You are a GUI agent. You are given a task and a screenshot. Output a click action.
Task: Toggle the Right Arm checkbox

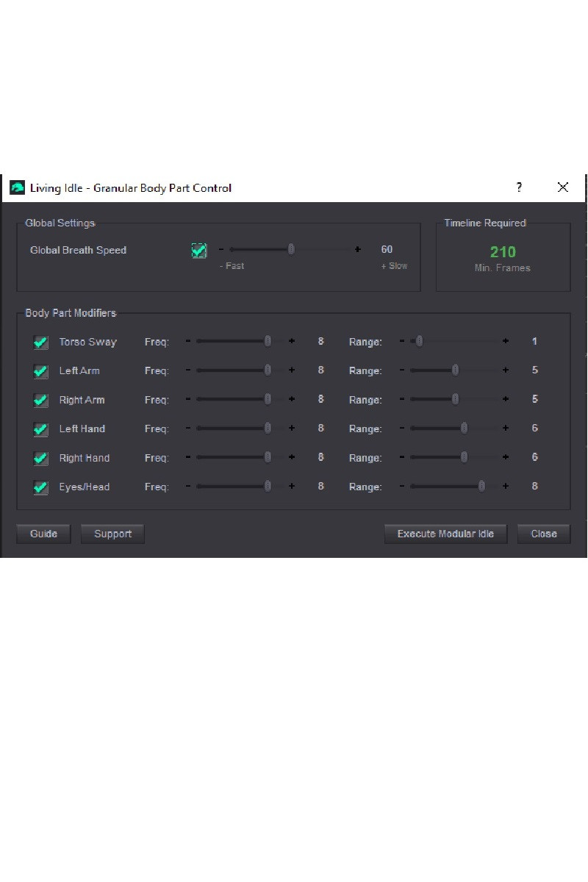(x=41, y=401)
